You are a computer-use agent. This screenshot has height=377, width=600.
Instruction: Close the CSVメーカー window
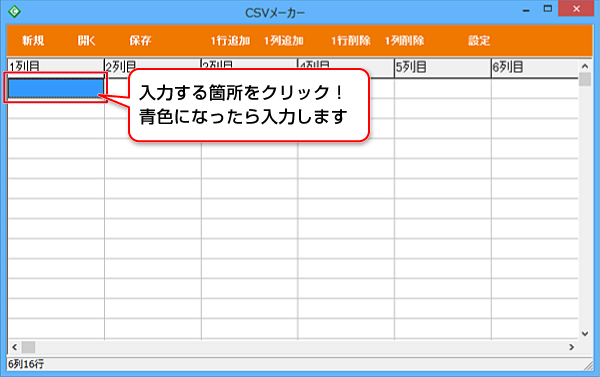[576, 9]
